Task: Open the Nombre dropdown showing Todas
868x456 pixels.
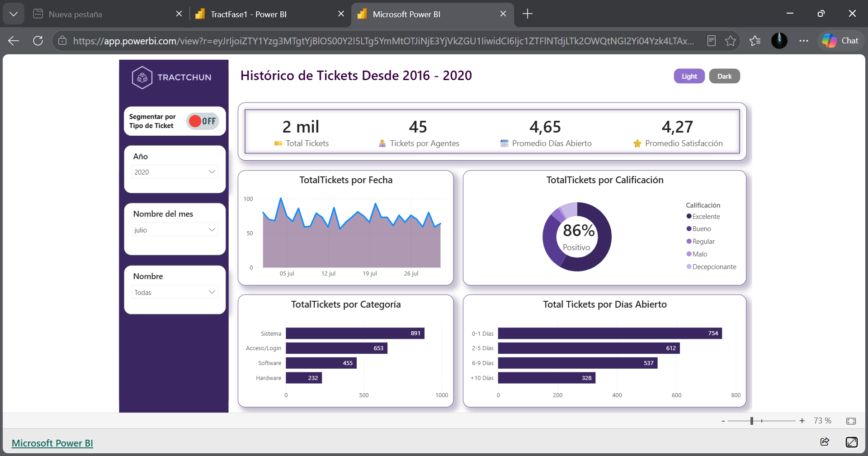Action: 175,292
